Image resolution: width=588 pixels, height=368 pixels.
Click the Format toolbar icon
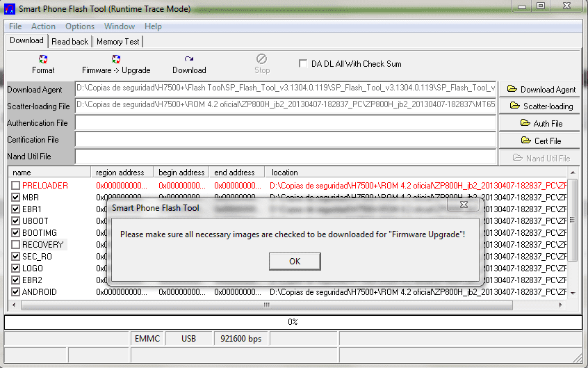(43, 59)
